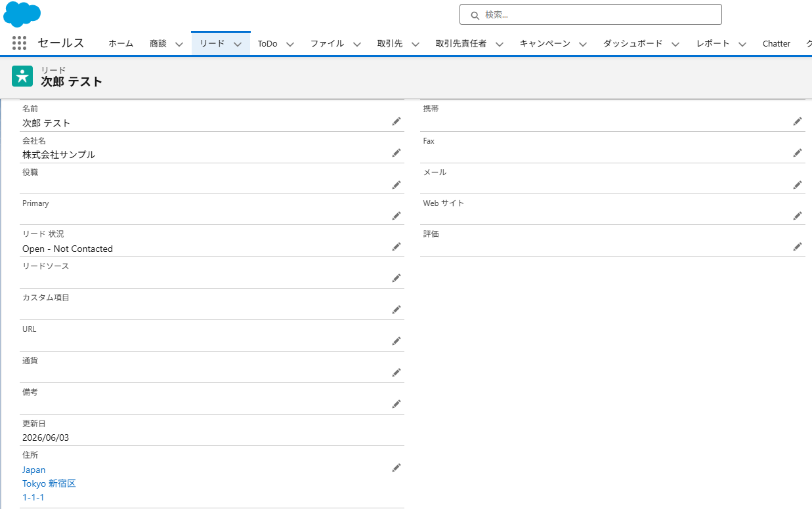Click the magnifier icon in search box

(x=475, y=15)
